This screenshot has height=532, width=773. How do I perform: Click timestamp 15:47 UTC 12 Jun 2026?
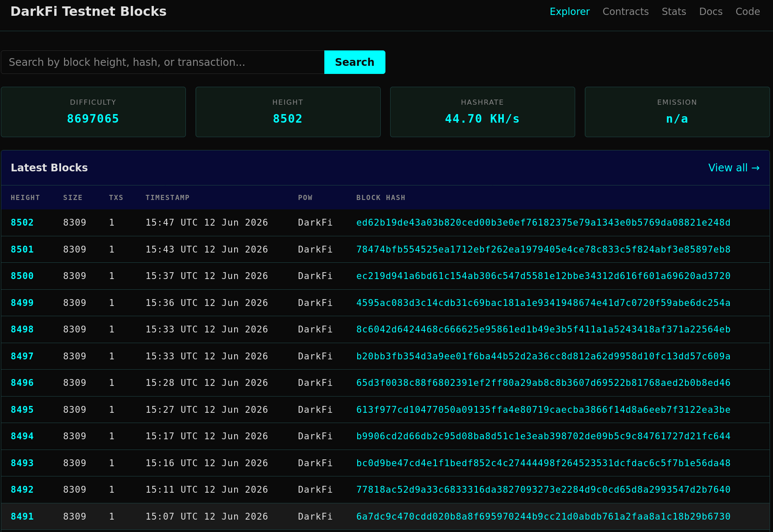[x=207, y=223]
